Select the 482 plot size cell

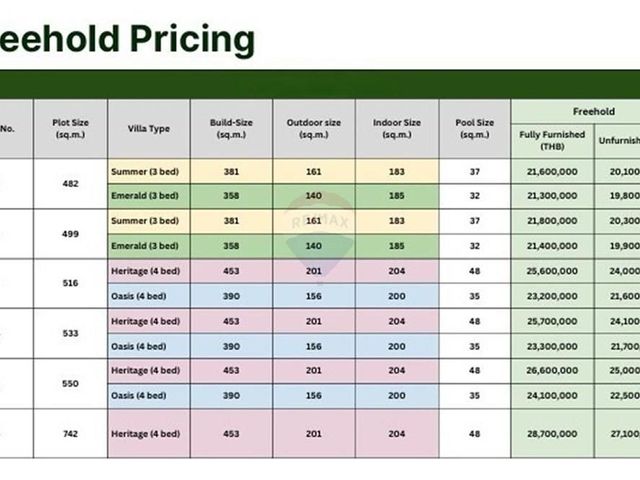pos(70,184)
